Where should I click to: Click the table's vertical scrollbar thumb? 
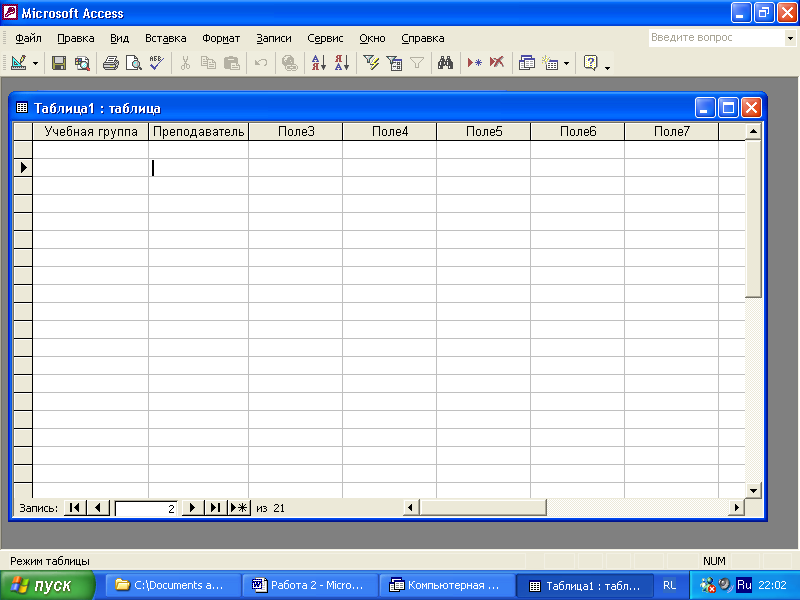(x=754, y=218)
